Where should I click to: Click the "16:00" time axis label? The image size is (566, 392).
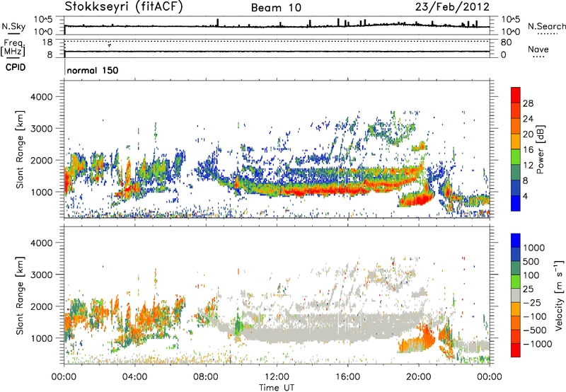click(x=347, y=377)
